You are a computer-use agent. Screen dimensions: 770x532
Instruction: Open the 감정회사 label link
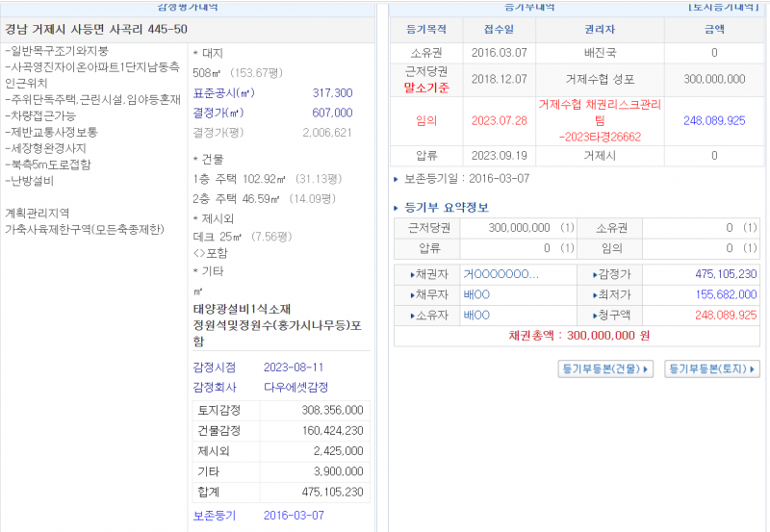coord(215,388)
